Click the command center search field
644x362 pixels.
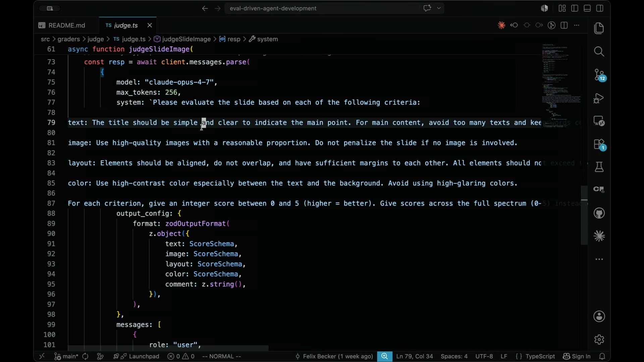(322, 8)
